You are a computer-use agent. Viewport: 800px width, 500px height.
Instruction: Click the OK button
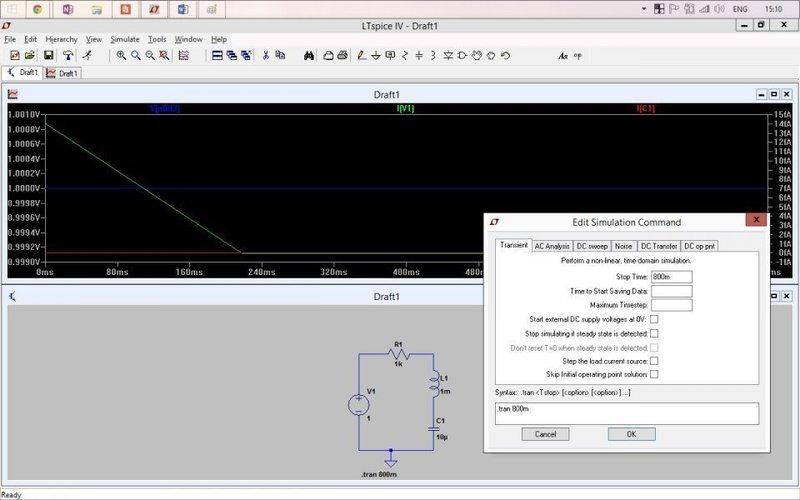[x=632, y=434]
